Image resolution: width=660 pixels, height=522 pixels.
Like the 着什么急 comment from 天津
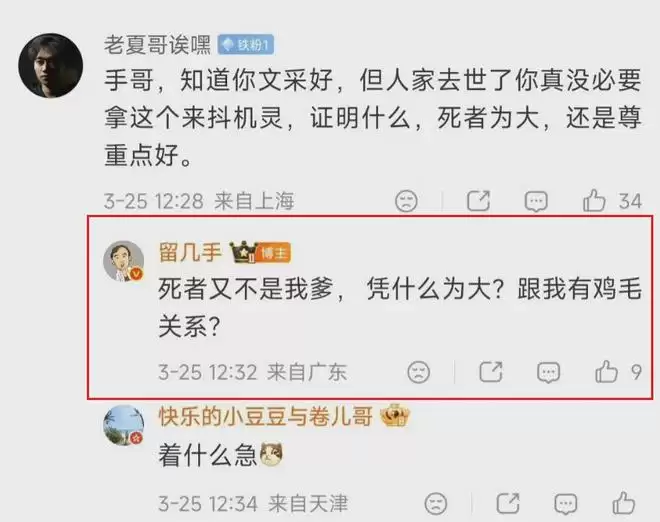623,503
